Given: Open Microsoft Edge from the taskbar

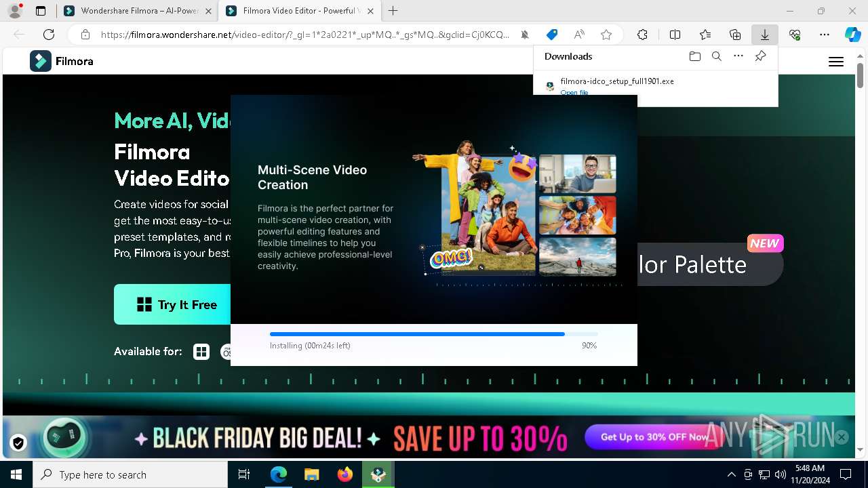Looking at the screenshot, I should 279,474.
